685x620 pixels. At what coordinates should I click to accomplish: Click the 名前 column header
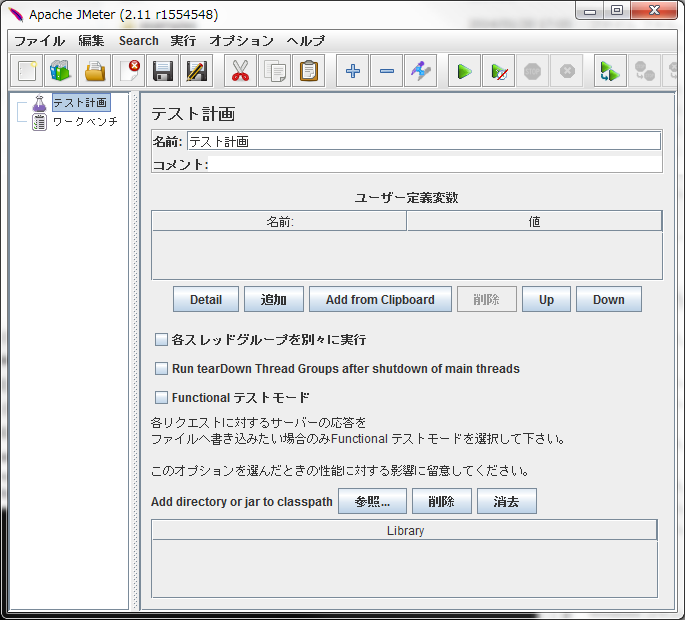(279, 222)
